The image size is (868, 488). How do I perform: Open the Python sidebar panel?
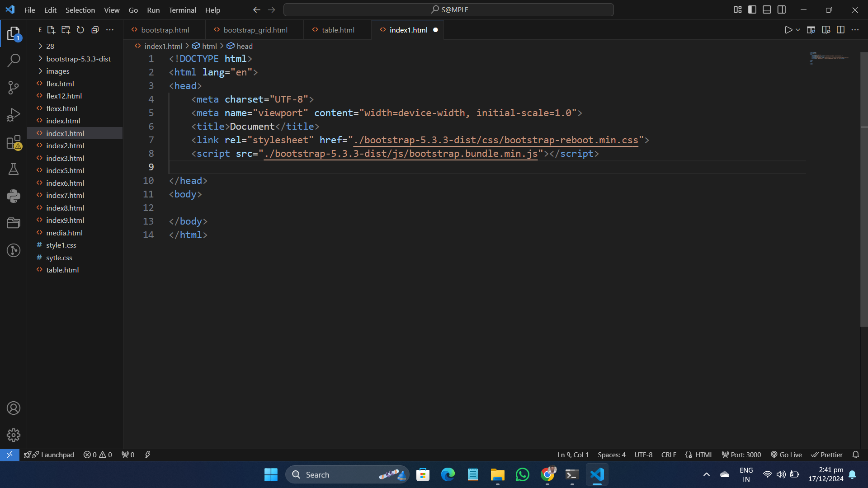click(x=14, y=196)
